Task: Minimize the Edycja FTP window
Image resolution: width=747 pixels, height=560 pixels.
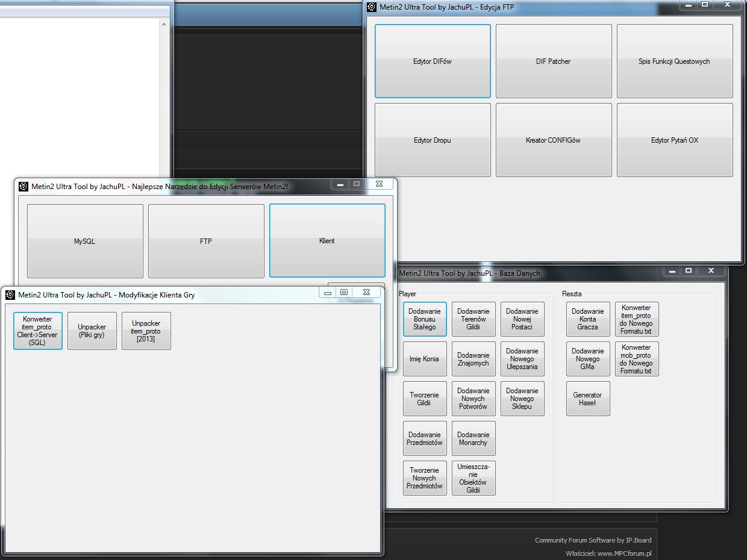Action: (x=689, y=4)
